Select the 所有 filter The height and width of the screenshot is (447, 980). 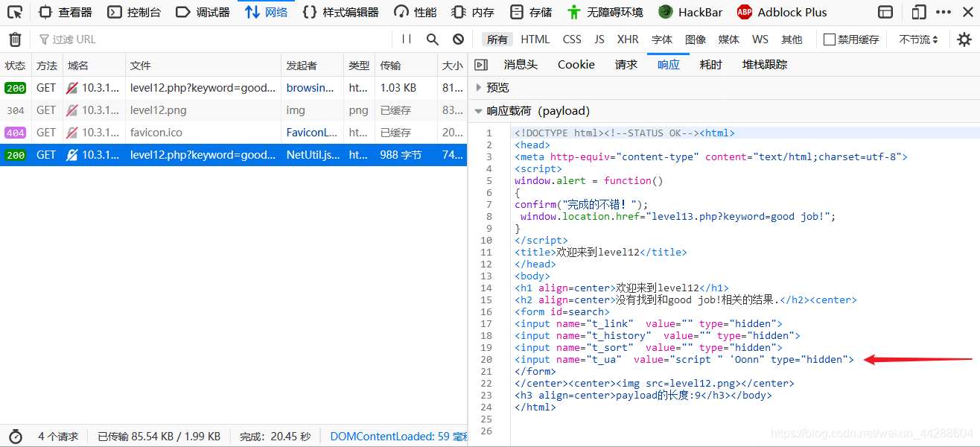(497, 39)
